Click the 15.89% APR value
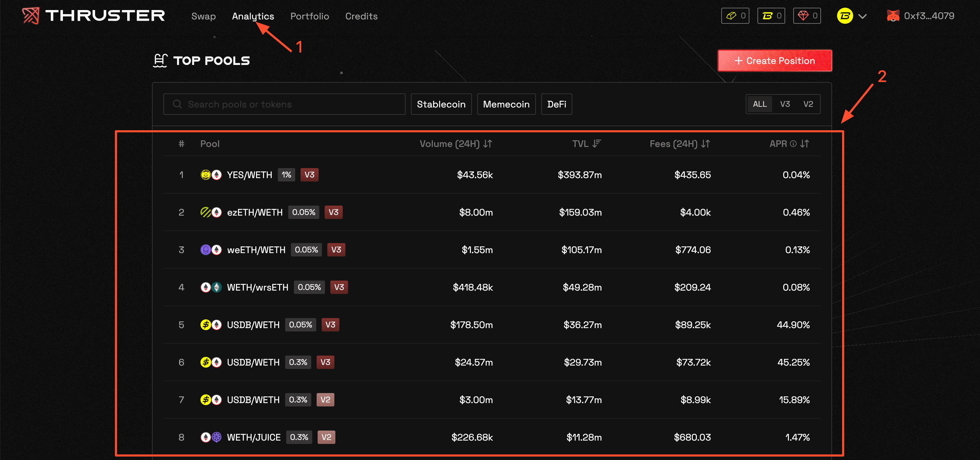Viewport: 980px width, 460px height. click(x=794, y=400)
